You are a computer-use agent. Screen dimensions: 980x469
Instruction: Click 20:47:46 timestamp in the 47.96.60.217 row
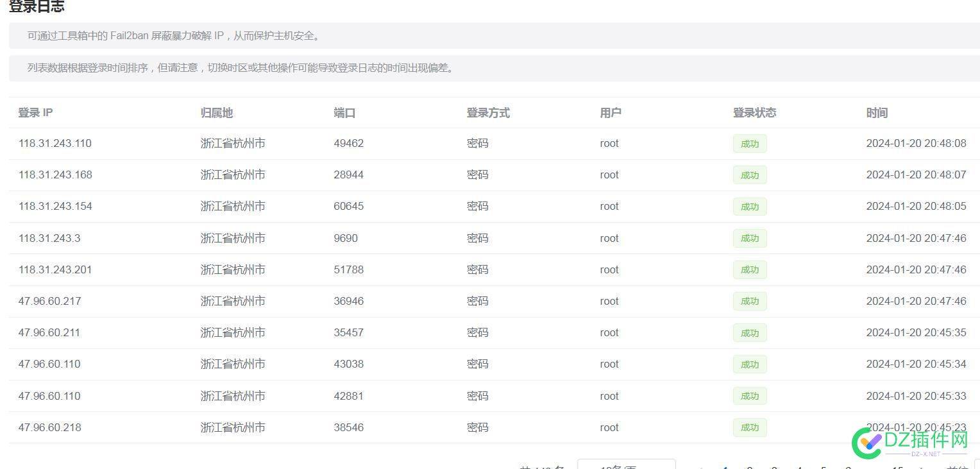[916, 302]
